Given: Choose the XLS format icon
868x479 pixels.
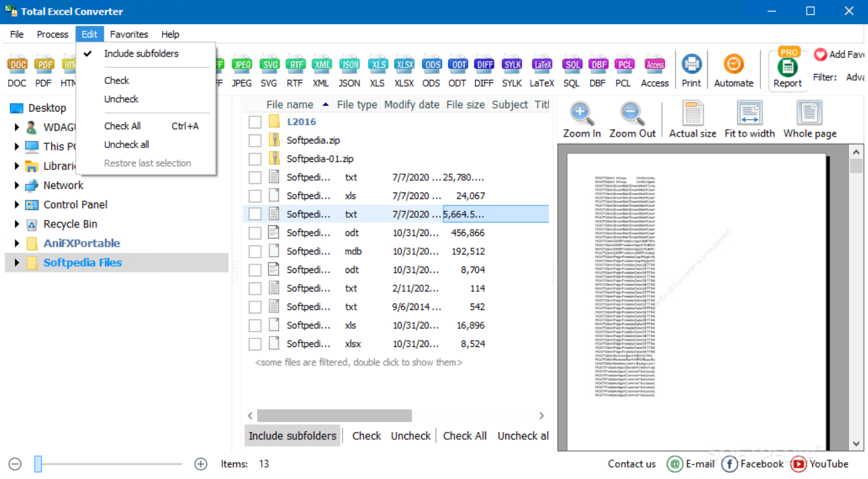Looking at the screenshot, I should click(377, 71).
